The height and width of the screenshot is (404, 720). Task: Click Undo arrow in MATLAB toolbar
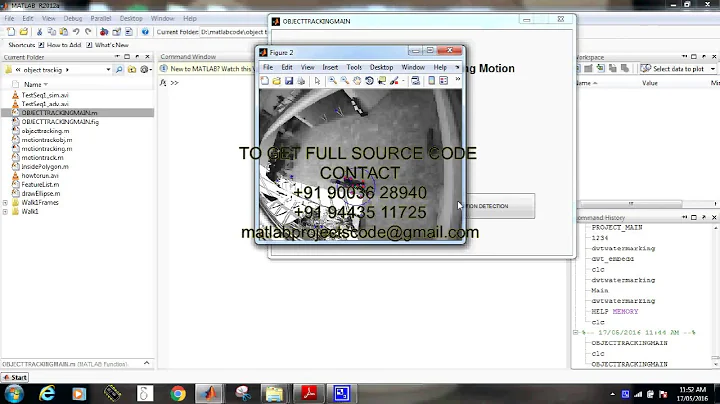point(76,32)
